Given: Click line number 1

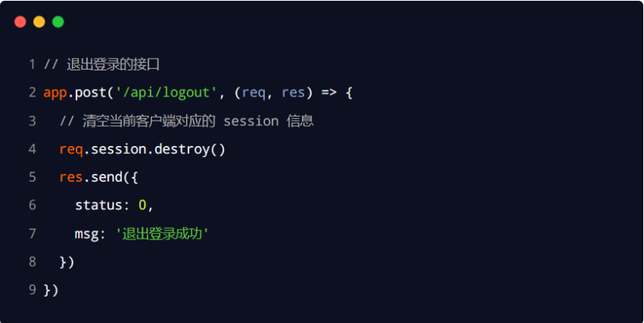Looking at the screenshot, I should pos(32,64).
